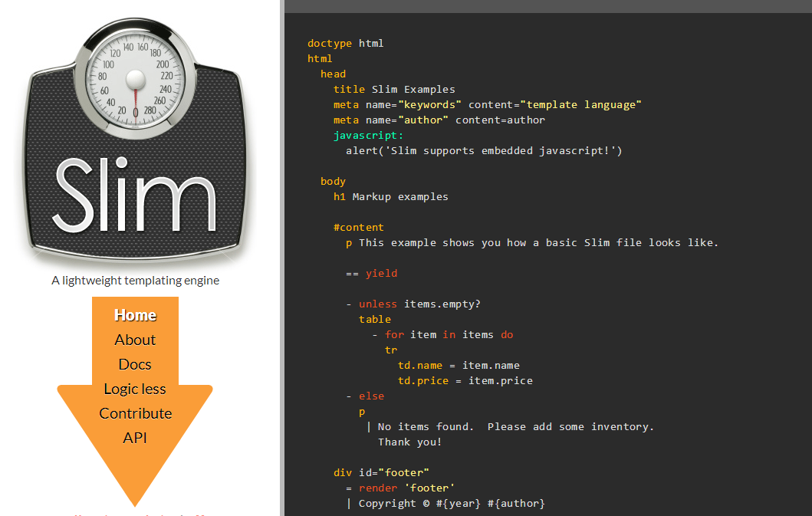This screenshot has width=812, height=516.
Task: Click the 'Thank you!' code line
Action: (409, 442)
